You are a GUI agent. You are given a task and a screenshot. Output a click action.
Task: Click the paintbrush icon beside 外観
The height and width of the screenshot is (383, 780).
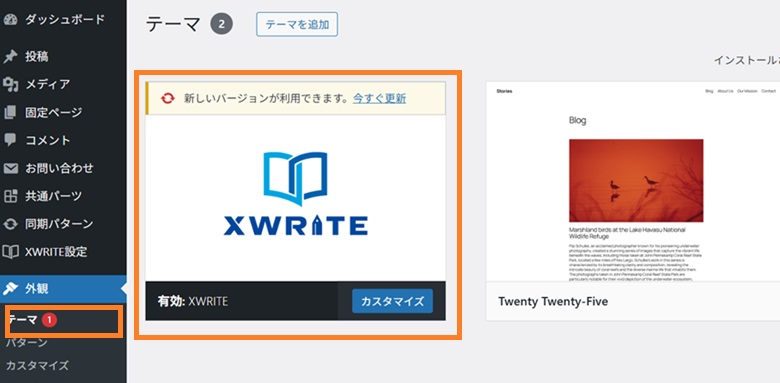coord(11,288)
